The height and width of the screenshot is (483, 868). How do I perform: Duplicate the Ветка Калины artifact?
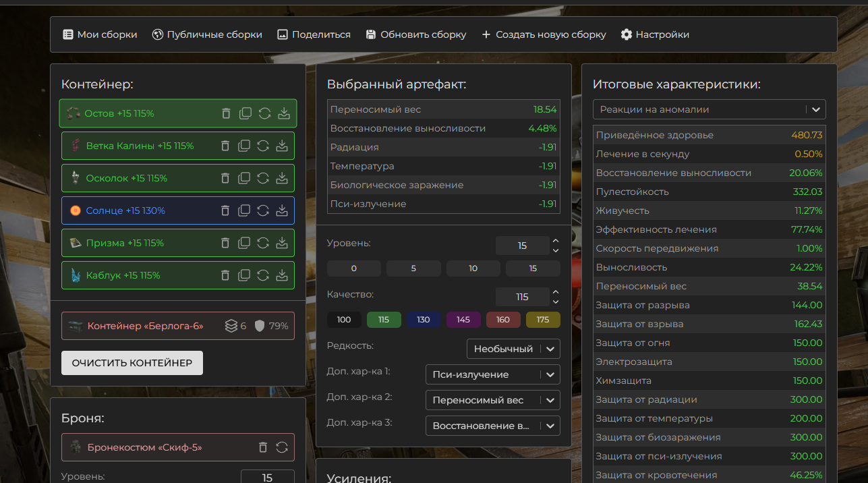pos(244,146)
